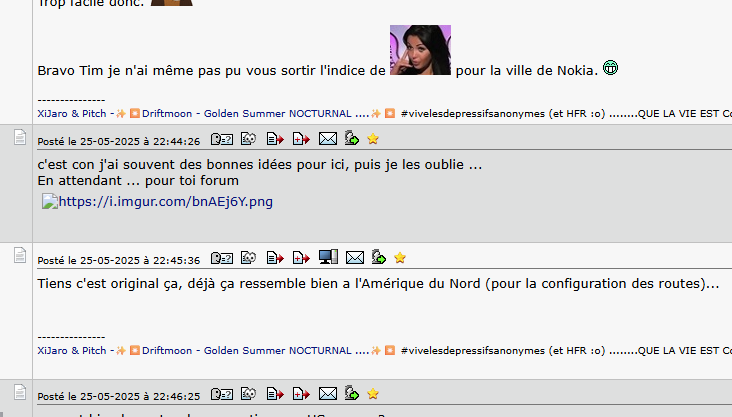The width and height of the screenshot is (732, 417).
Task: Open the imgur.com/bnAEj6Y.png image link
Action: pyautogui.click(x=165, y=202)
